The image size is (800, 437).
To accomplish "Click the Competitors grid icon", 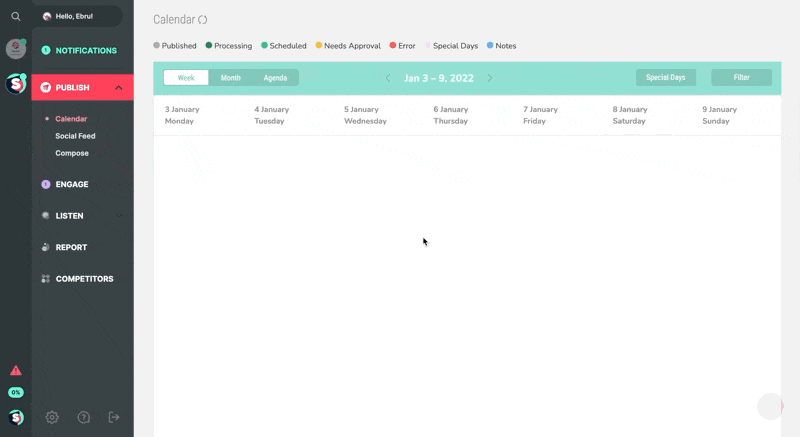I will [46, 279].
